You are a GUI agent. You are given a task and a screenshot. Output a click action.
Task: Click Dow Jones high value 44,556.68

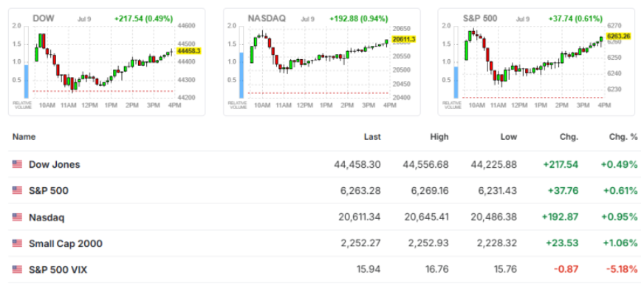click(425, 164)
